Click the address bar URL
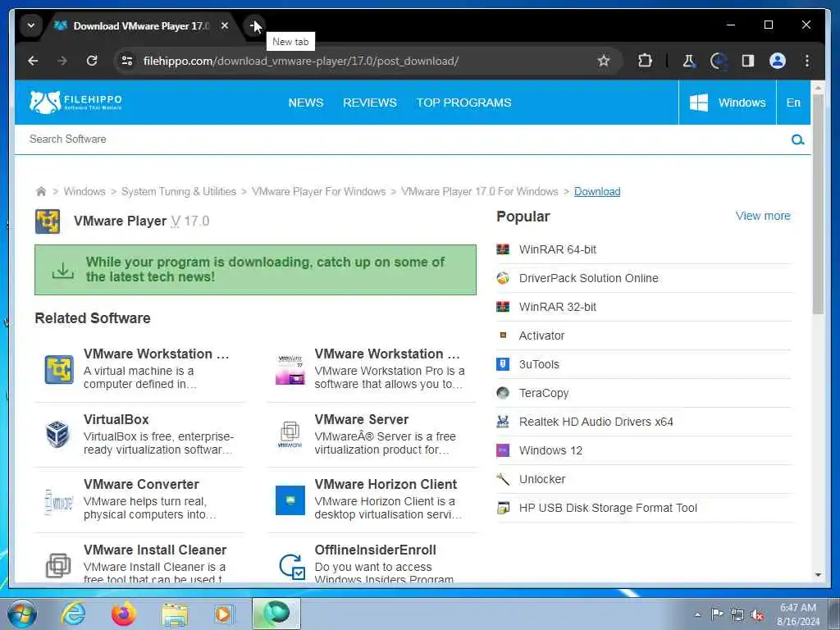 coord(300,61)
